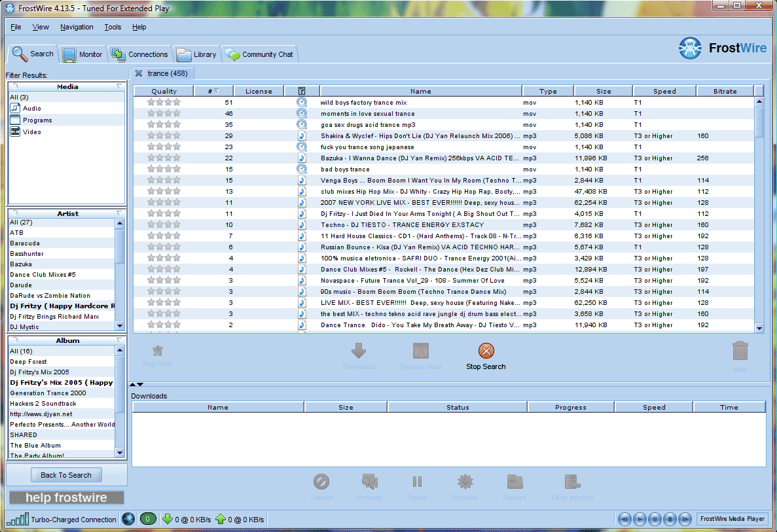Sort results by Size column header
Viewport: 777px width, 532px height.
coord(603,91)
